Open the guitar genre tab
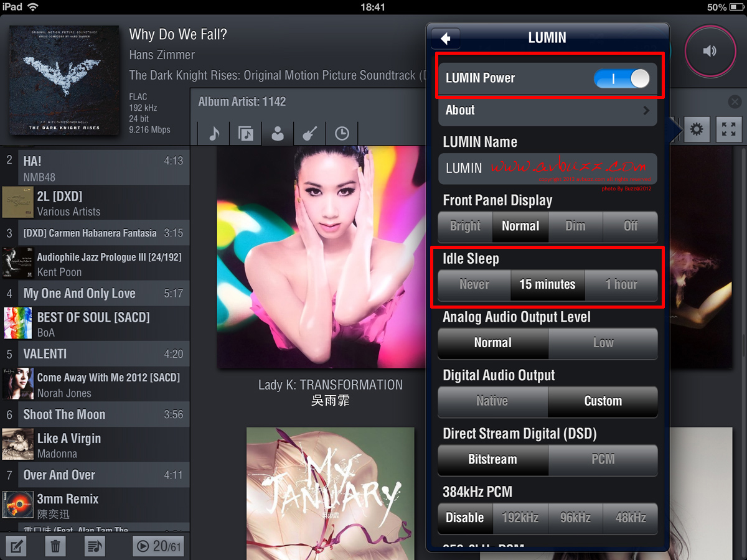This screenshot has height=560, width=747. 310,133
